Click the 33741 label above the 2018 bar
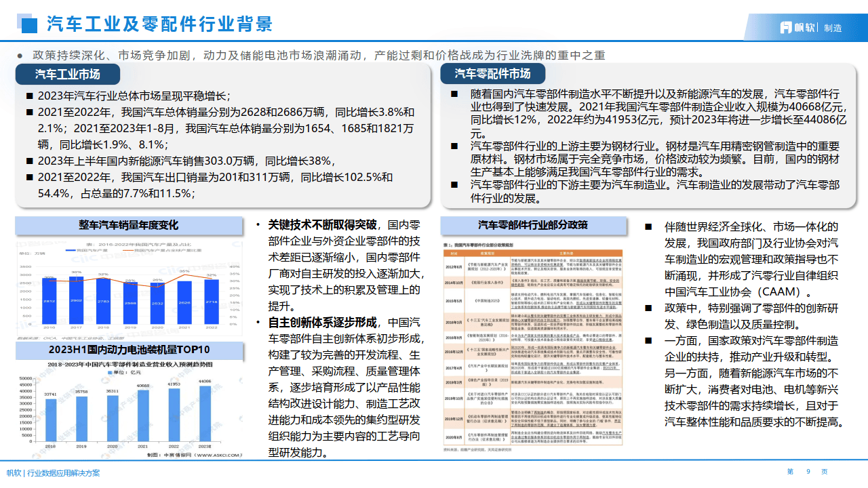The width and height of the screenshot is (868, 488). coord(50,394)
